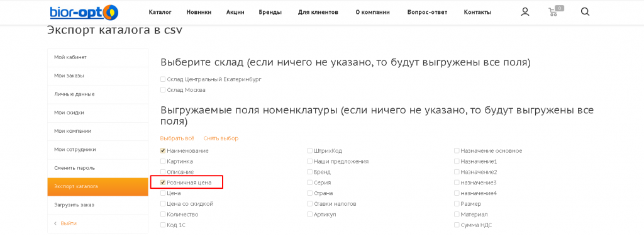The height and width of the screenshot is (236, 644).
Task: Open Для клиентов menu
Action: [x=318, y=13]
